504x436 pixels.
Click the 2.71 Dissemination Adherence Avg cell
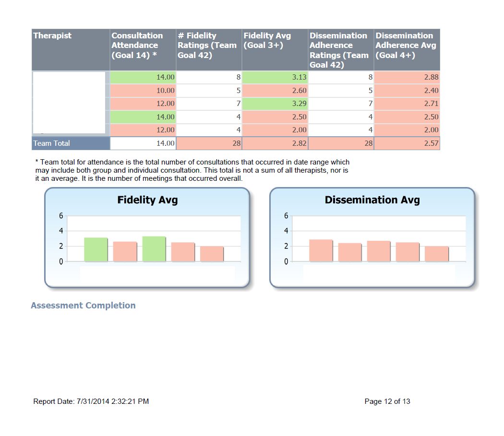pyautogui.click(x=407, y=104)
